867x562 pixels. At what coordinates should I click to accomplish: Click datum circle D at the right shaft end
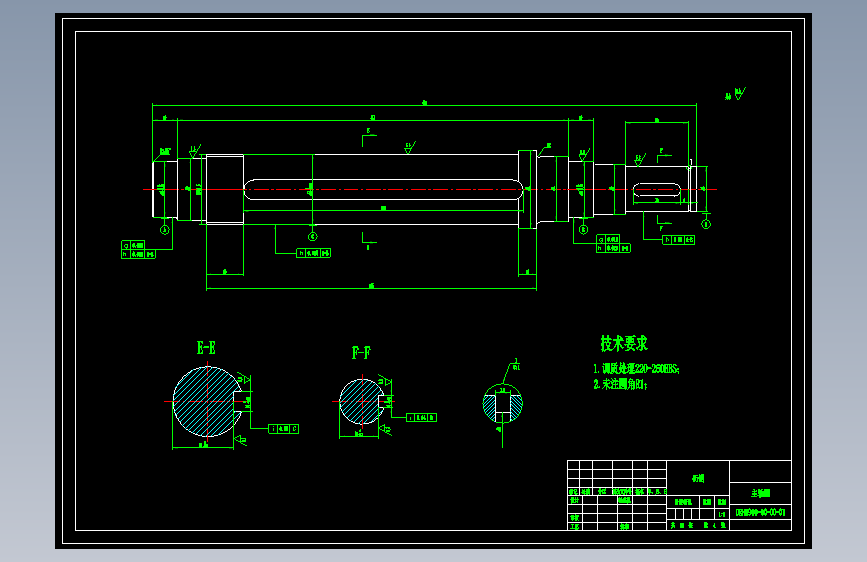(x=706, y=224)
